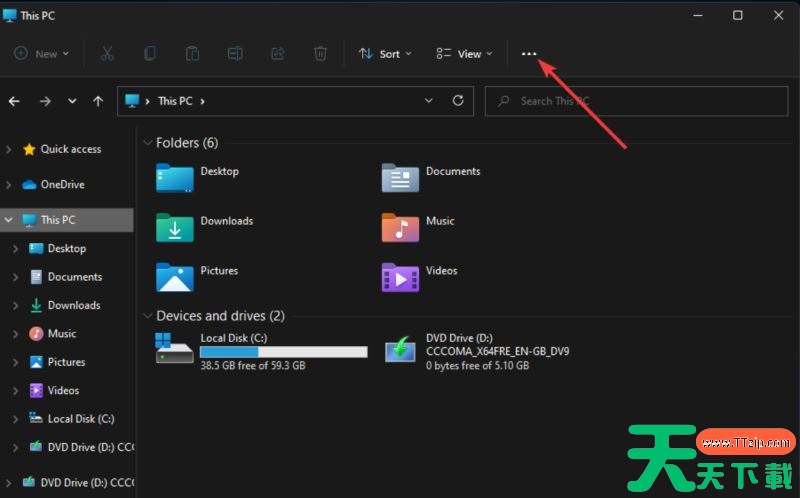Click the Paste clipboard icon
This screenshot has width=800, height=498.
click(192, 54)
